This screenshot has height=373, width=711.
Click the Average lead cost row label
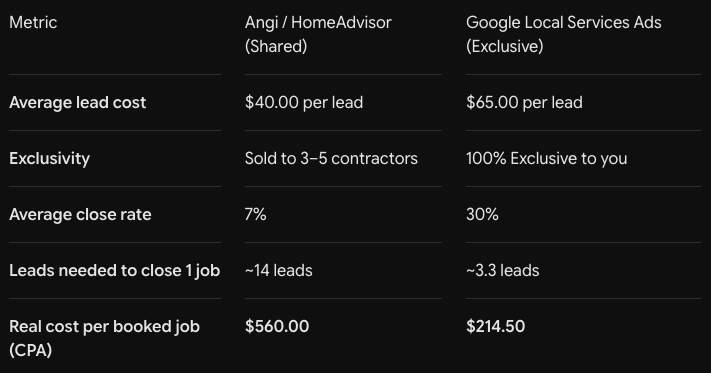[78, 102]
